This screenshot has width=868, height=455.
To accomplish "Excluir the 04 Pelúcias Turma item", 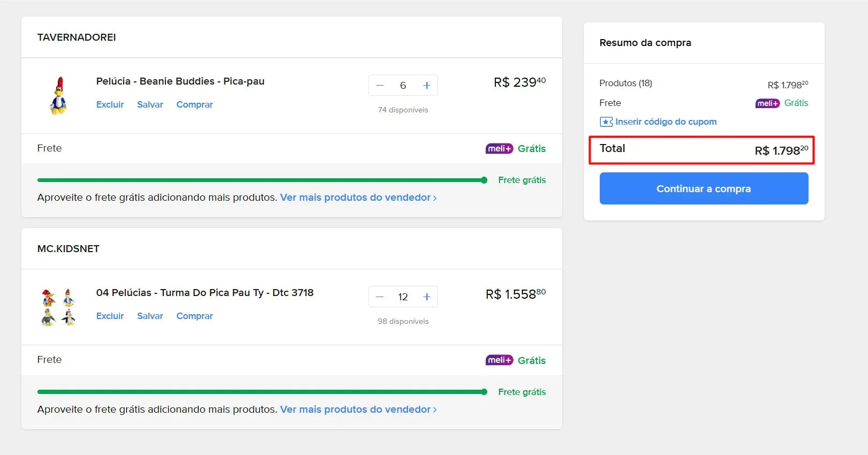I will [110, 316].
